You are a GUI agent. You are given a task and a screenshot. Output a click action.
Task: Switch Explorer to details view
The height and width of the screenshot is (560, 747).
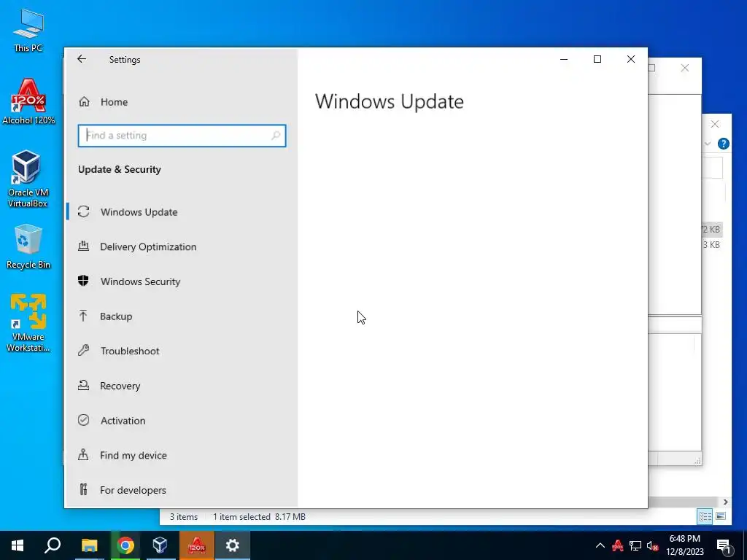coord(705,516)
